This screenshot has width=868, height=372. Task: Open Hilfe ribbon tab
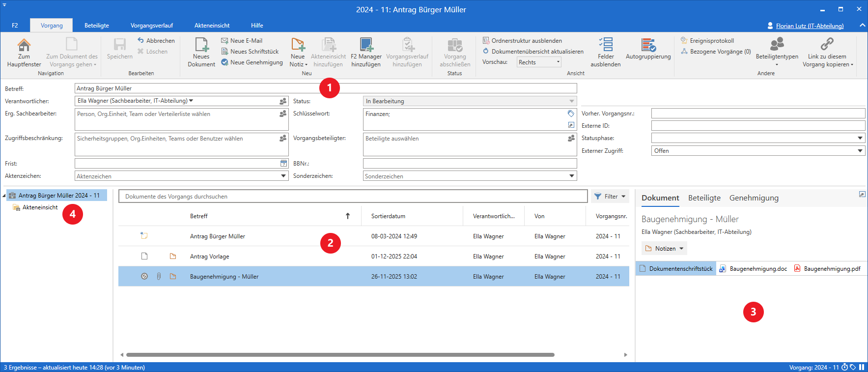click(257, 26)
